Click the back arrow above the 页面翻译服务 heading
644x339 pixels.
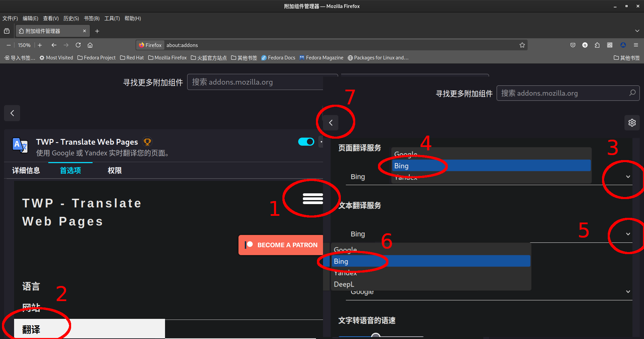(331, 123)
